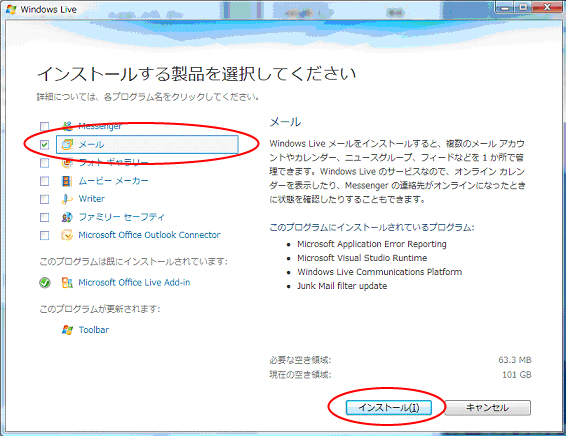566x436 pixels.
Task: Click Microsoft Visual Studio Runtime text
Action: coord(362,258)
